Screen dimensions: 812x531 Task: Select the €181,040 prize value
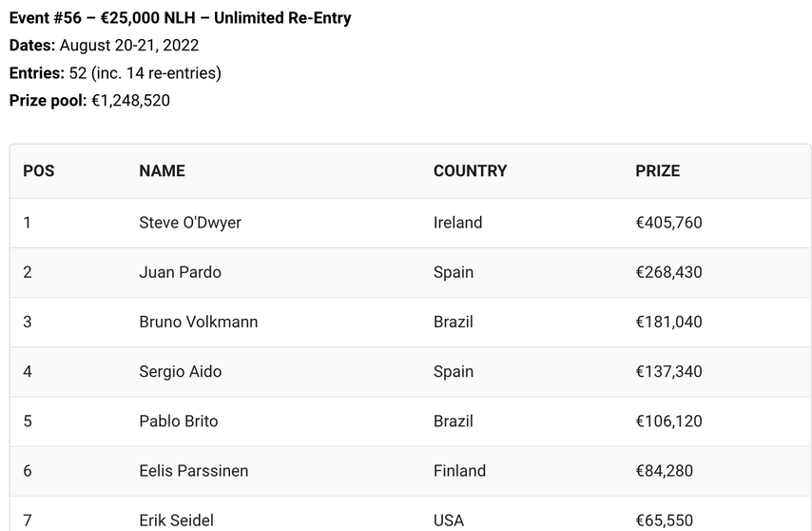click(x=668, y=322)
